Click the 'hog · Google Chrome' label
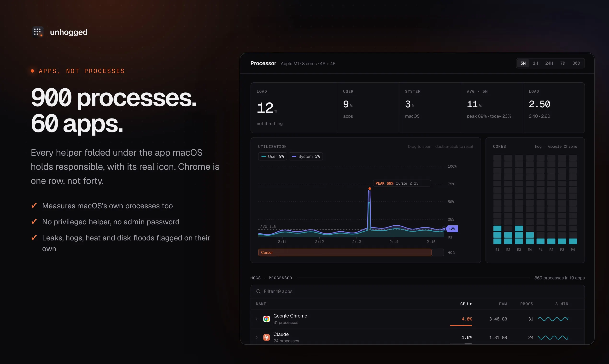609x364 pixels. point(556,146)
